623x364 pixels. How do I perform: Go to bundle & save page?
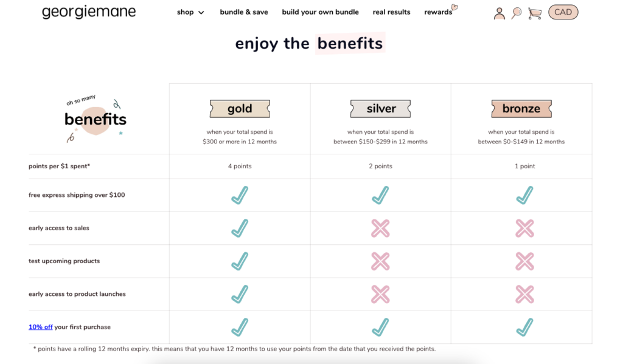pyautogui.click(x=244, y=12)
